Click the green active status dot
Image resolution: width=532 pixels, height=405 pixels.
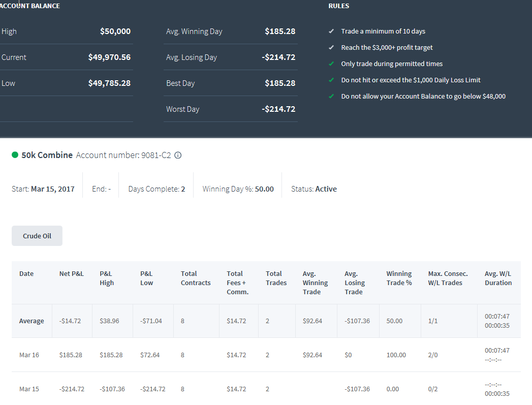point(15,155)
